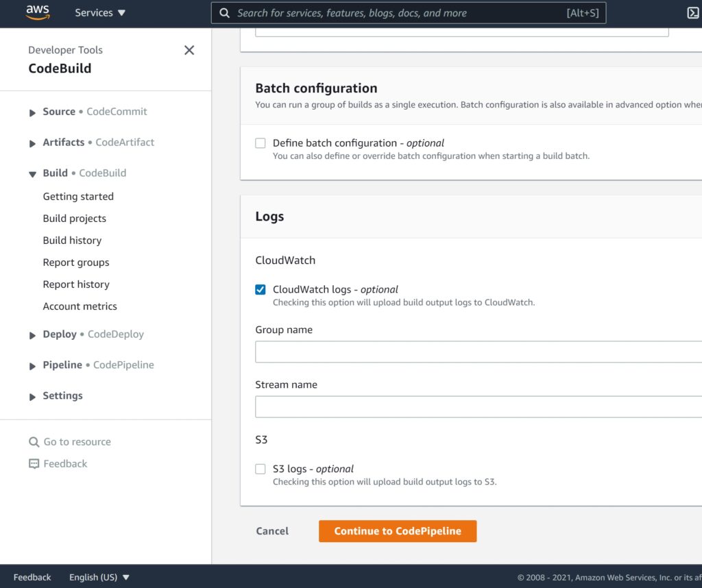The width and height of the screenshot is (702, 588).
Task: Click the Go to resource magnifier icon
Action: coord(34,441)
